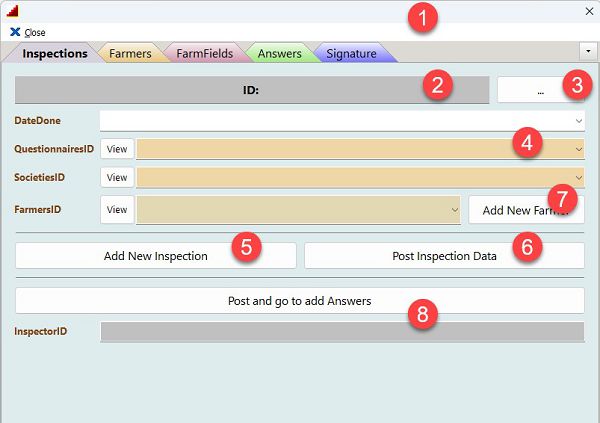This screenshot has width=600, height=423.
Task: Click View button beside FarmersID
Action: click(x=117, y=210)
